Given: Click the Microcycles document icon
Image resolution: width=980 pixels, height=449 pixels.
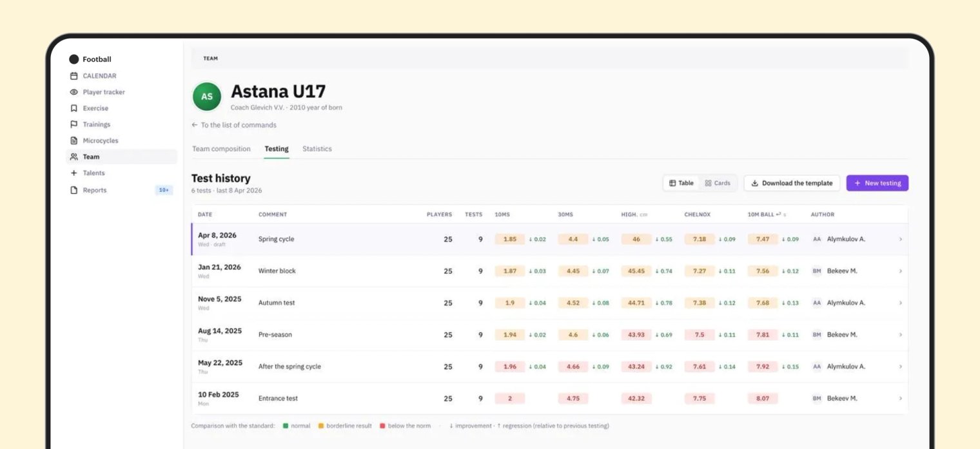Looking at the screenshot, I should tap(73, 140).
